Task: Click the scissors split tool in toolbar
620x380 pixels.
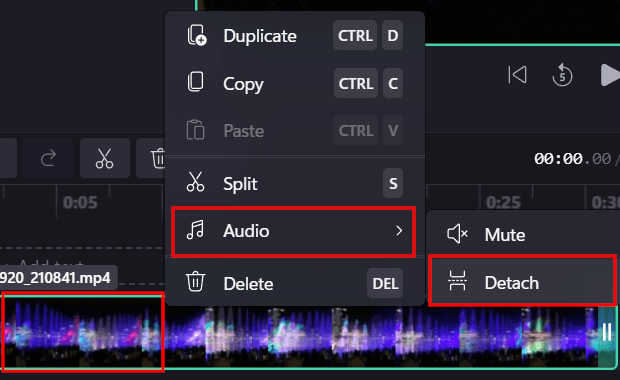Action: 105,158
